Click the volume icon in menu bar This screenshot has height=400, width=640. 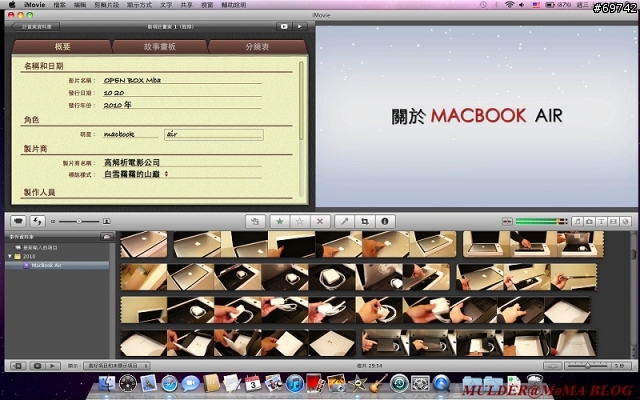point(522,4)
